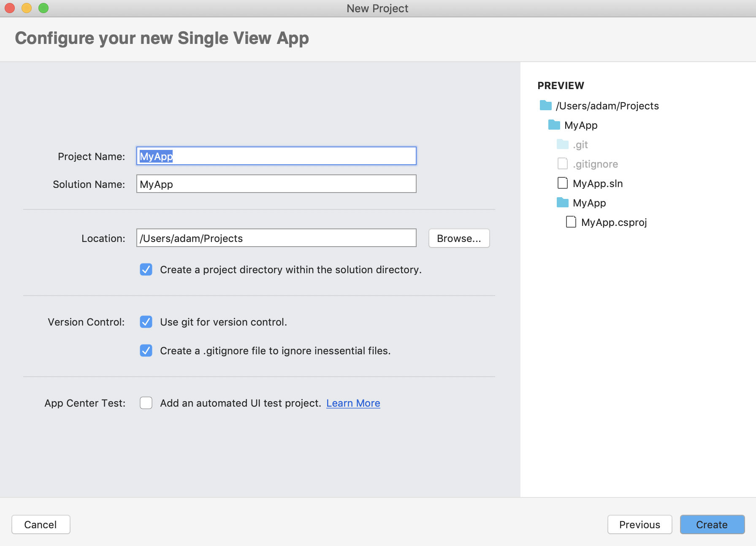756x546 pixels.
Task: Select the top MyApp solution folder icon
Action: [x=554, y=125]
